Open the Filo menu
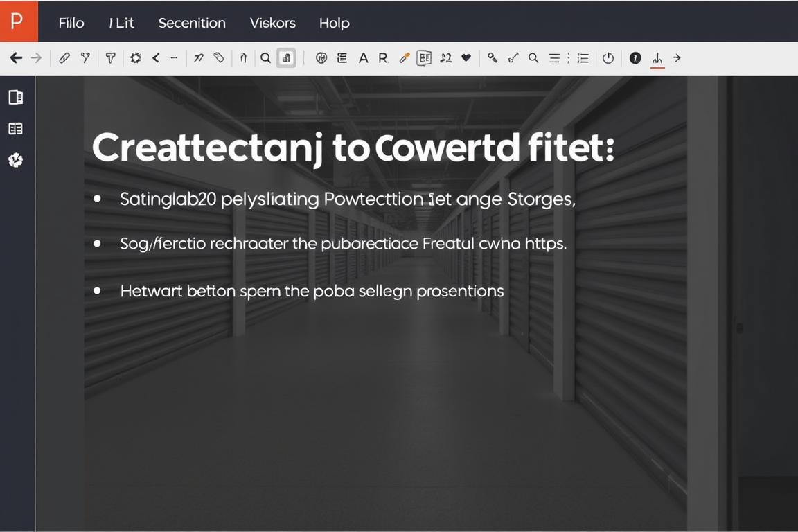 click(71, 23)
